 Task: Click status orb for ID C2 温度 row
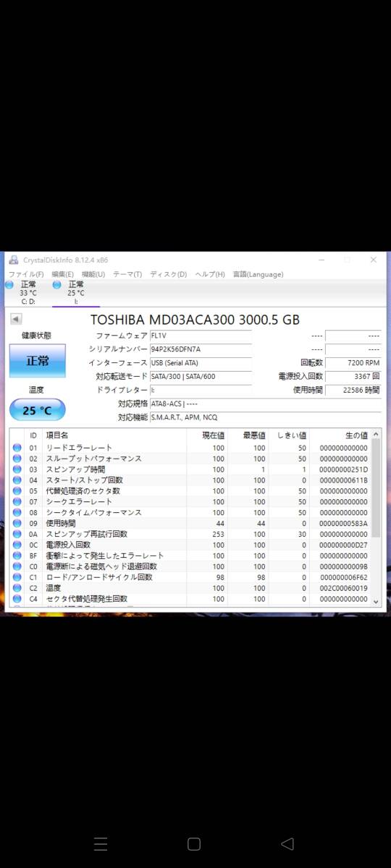17,588
